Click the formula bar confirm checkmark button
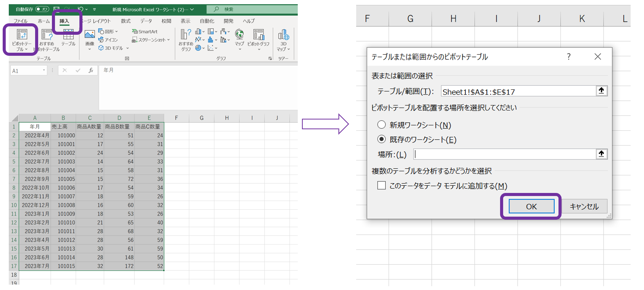The width and height of the screenshot is (644, 290). (78, 70)
